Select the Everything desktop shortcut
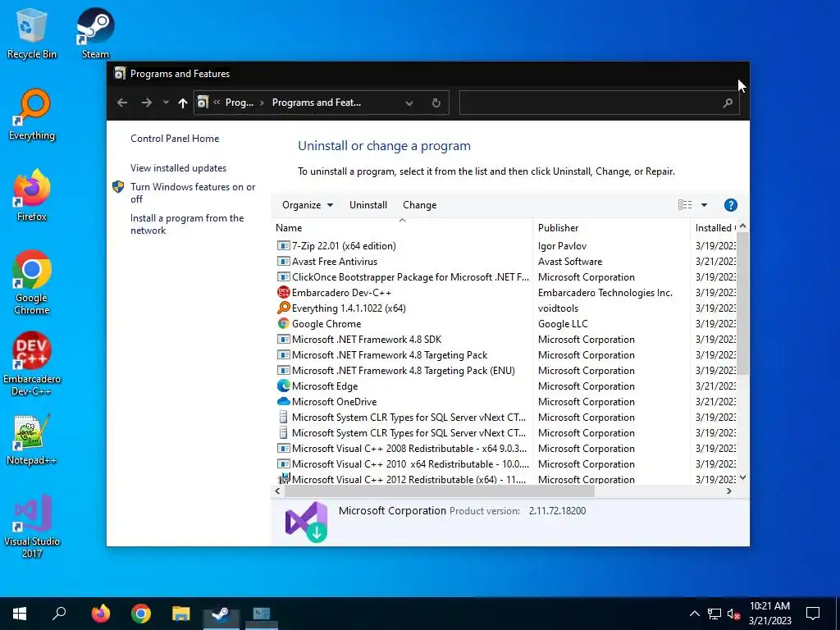 31,115
